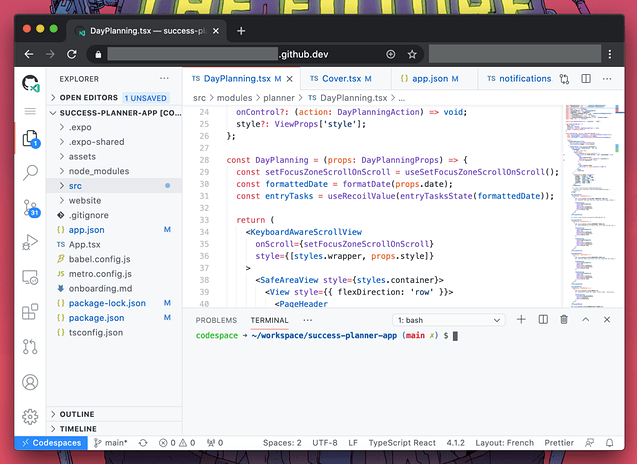Bookmark this page with star icon

(412, 54)
